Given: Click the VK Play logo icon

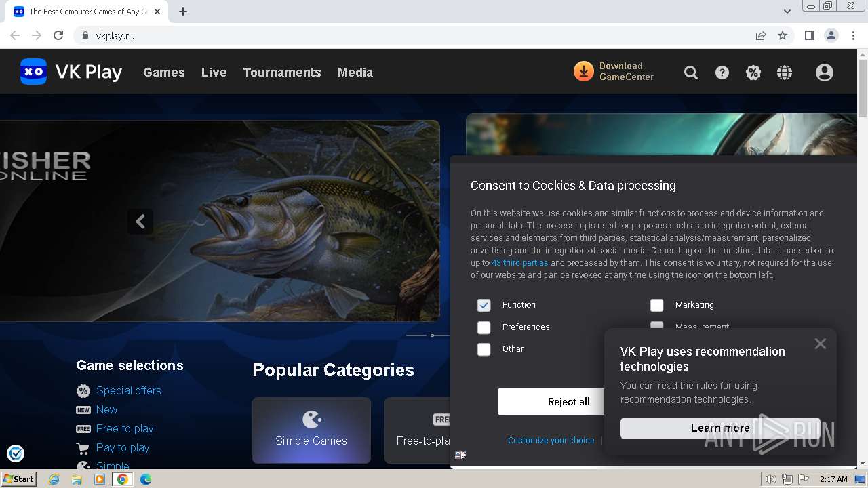Looking at the screenshot, I should pos(33,72).
